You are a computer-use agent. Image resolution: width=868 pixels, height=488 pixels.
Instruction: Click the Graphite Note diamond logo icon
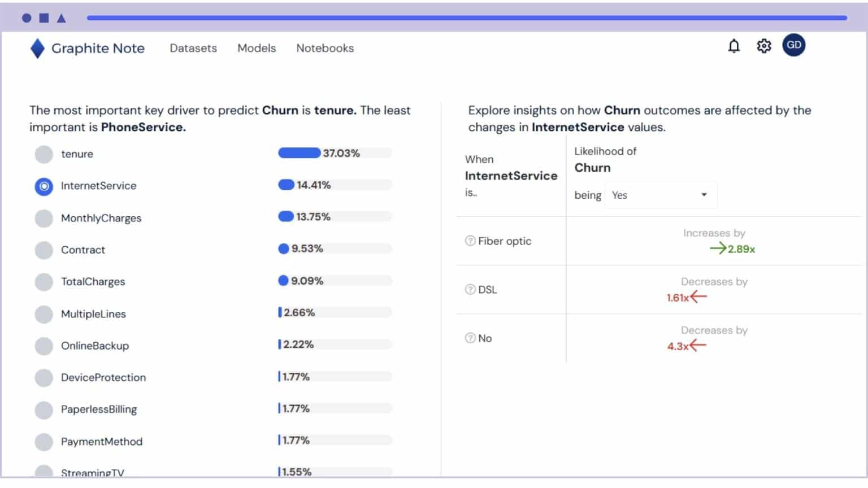pyautogui.click(x=37, y=48)
